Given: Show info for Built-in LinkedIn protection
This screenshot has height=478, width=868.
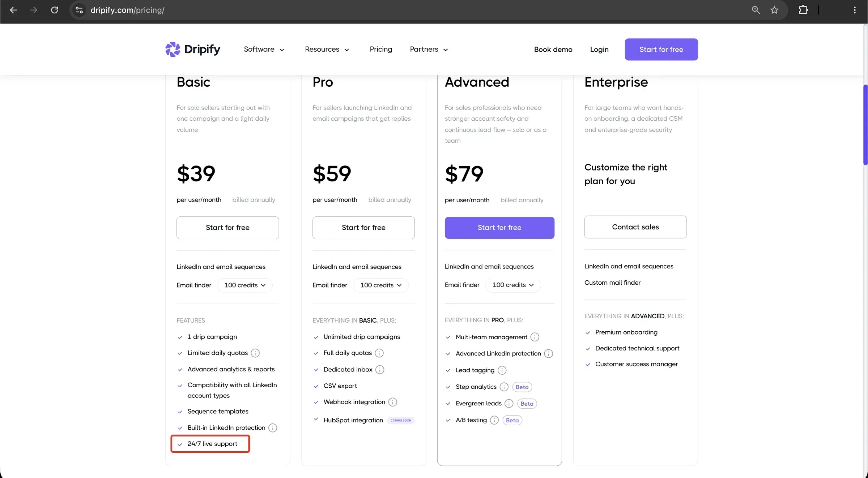Looking at the screenshot, I should [x=273, y=428].
